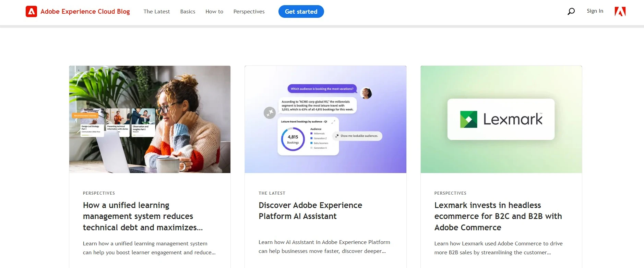Image resolution: width=644 pixels, height=268 pixels.
Task: Navigate to the Perspectives menu item
Action: pyautogui.click(x=249, y=11)
